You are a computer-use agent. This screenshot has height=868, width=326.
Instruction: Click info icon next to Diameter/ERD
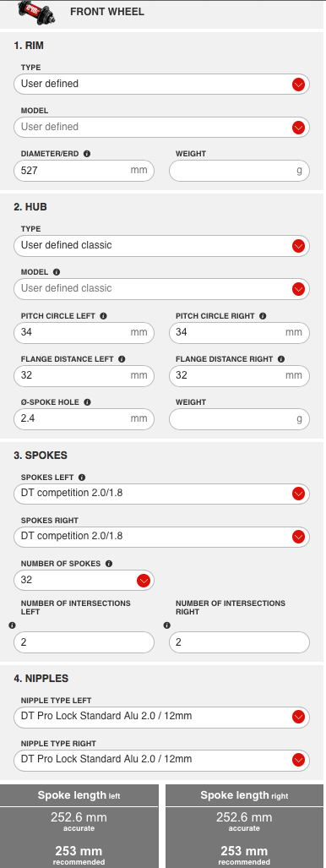tap(87, 154)
